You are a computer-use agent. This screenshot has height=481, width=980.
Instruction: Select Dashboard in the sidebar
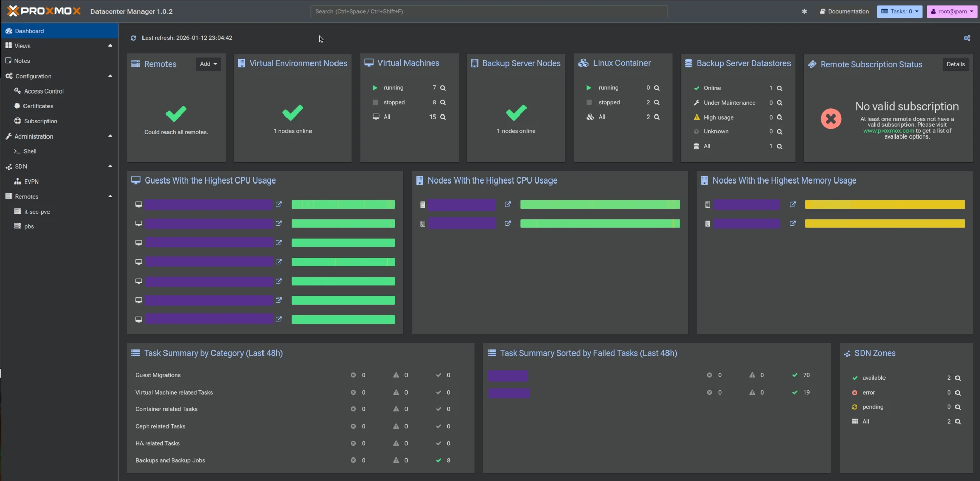[x=29, y=31]
